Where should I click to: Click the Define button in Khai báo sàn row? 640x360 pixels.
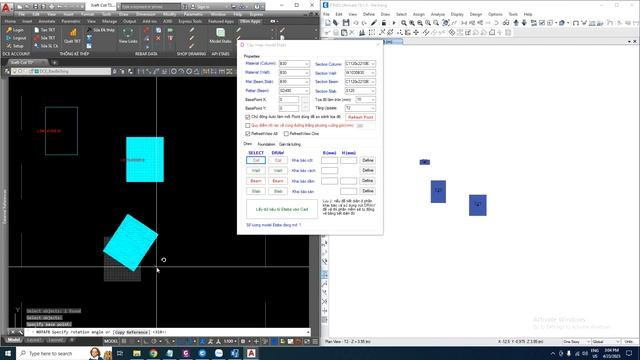click(x=367, y=191)
